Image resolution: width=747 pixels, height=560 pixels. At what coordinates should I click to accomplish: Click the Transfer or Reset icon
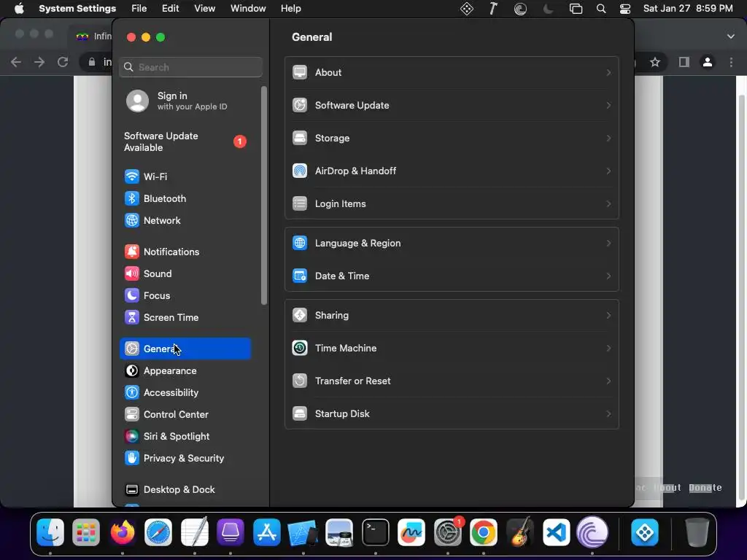[300, 381]
